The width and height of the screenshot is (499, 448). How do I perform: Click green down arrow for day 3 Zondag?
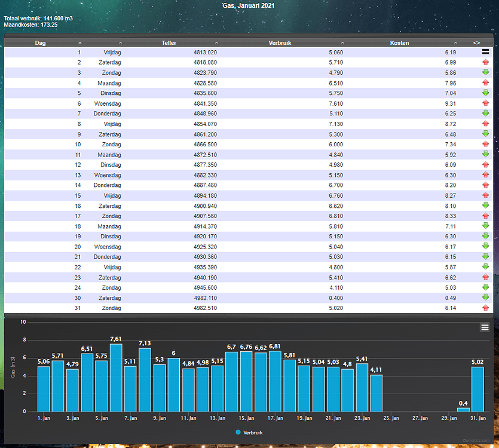485,72
